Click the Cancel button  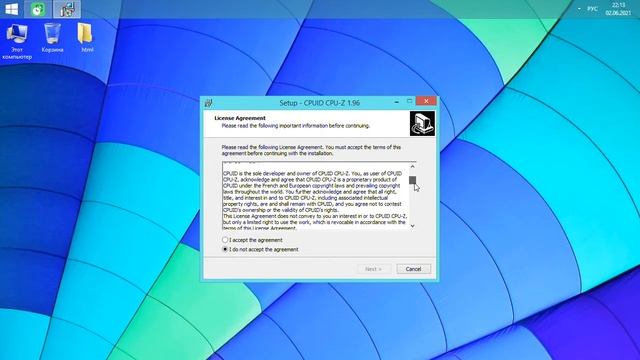click(413, 269)
